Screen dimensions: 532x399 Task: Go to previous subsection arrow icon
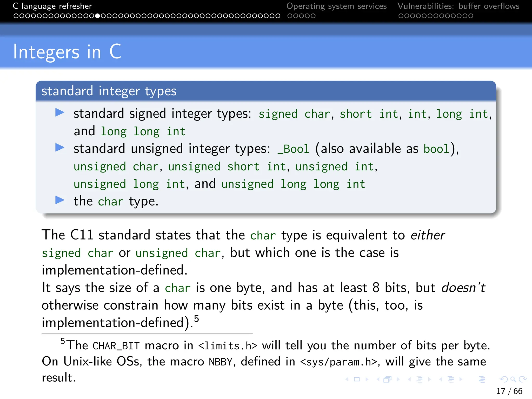coord(409,380)
